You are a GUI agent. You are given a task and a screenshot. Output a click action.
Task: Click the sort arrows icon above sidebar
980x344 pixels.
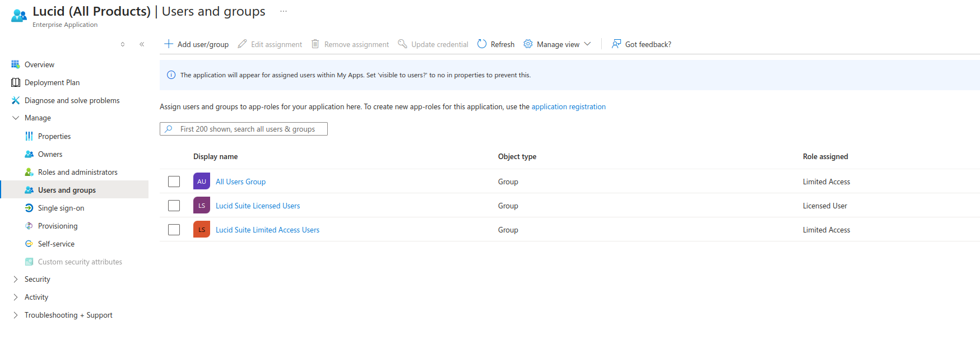(123, 44)
